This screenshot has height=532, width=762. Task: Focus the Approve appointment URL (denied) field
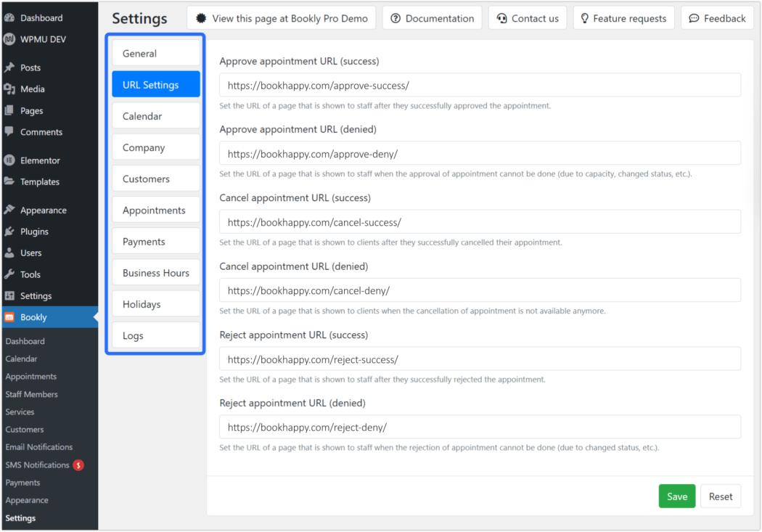(x=480, y=154)
